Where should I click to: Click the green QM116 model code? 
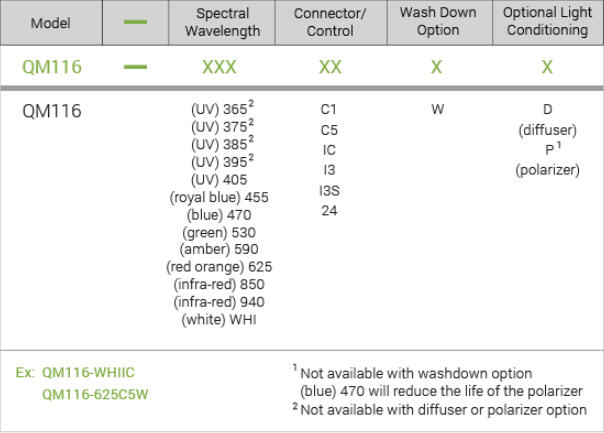point(50,67)
